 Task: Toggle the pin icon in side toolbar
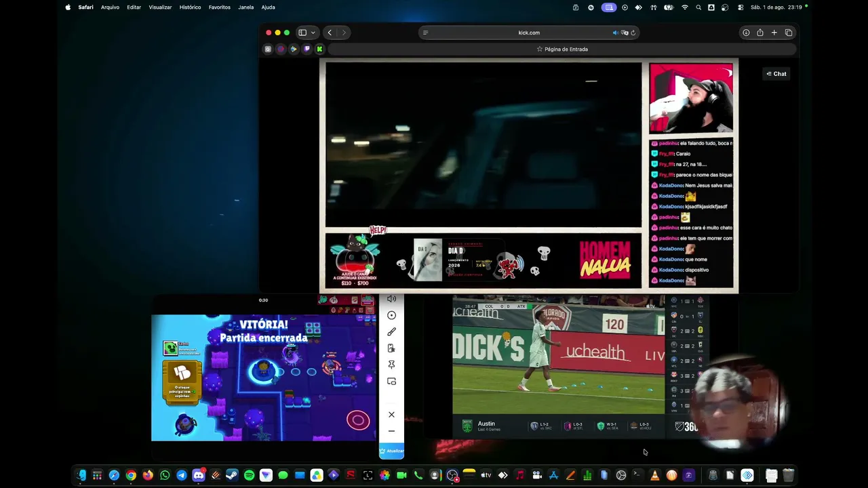click(x=391, y=365)
